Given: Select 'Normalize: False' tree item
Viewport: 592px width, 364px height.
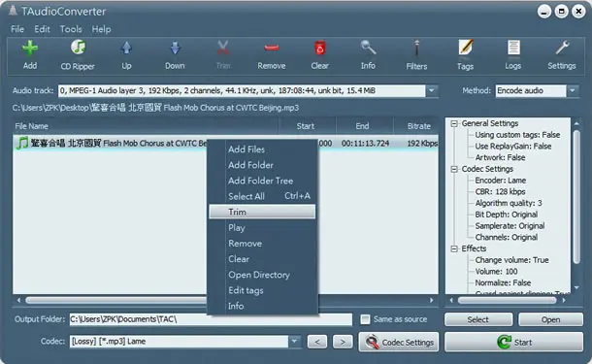Looking at the screenshot, I should 503,282.
